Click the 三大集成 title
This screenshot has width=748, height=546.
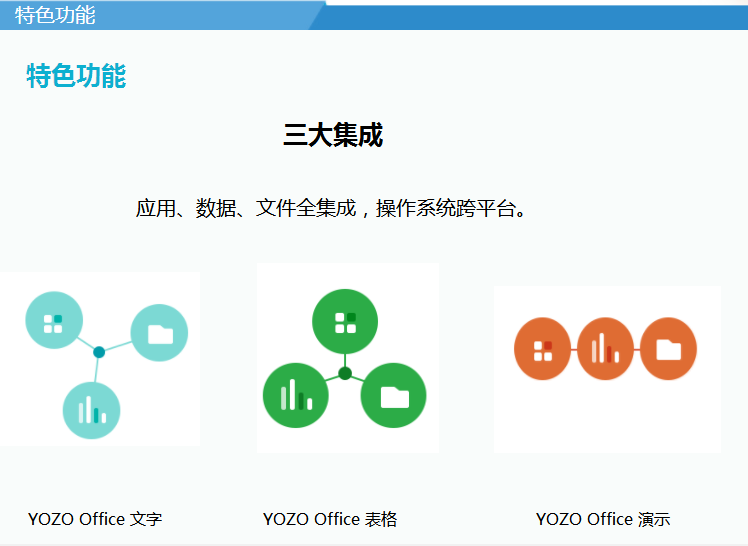333,135
